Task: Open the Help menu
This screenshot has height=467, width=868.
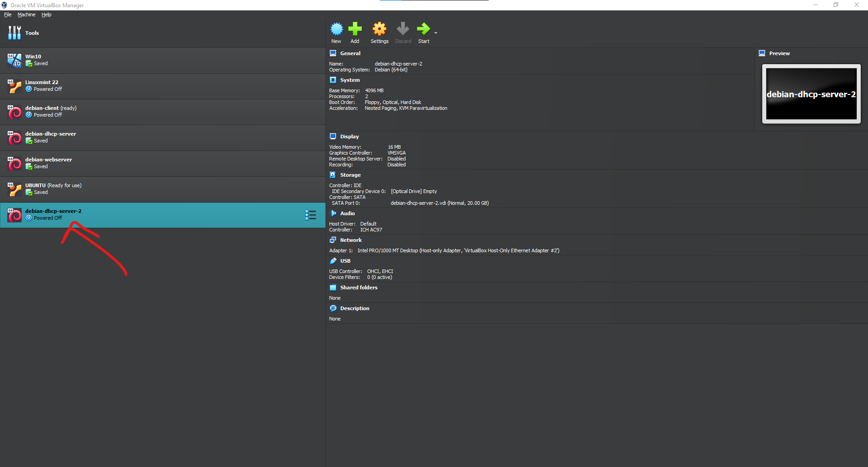Action: coord(46,14)
